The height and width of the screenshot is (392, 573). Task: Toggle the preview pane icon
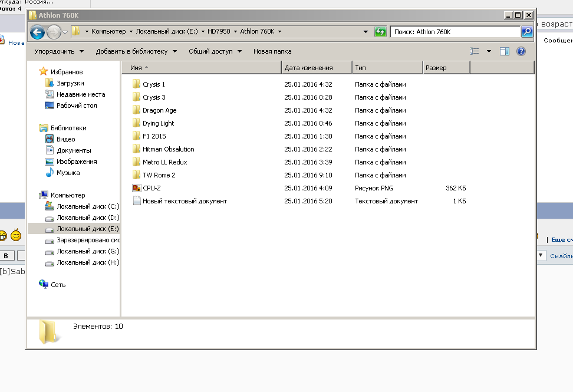point(504,51)
